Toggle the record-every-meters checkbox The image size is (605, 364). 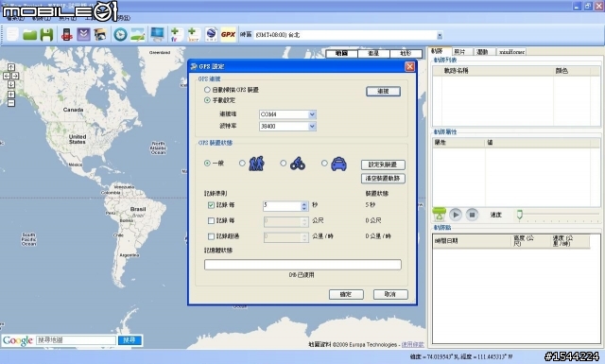[211, 221]
